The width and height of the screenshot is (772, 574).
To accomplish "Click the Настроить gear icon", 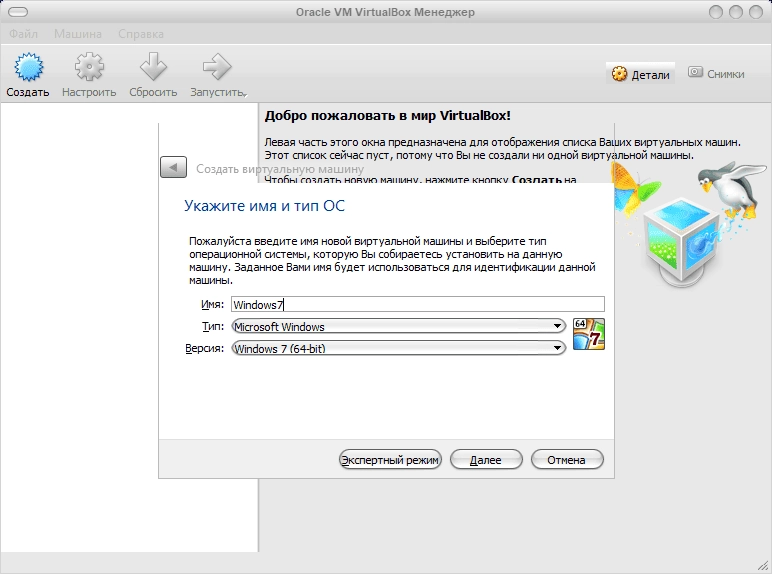I will 89,66.
